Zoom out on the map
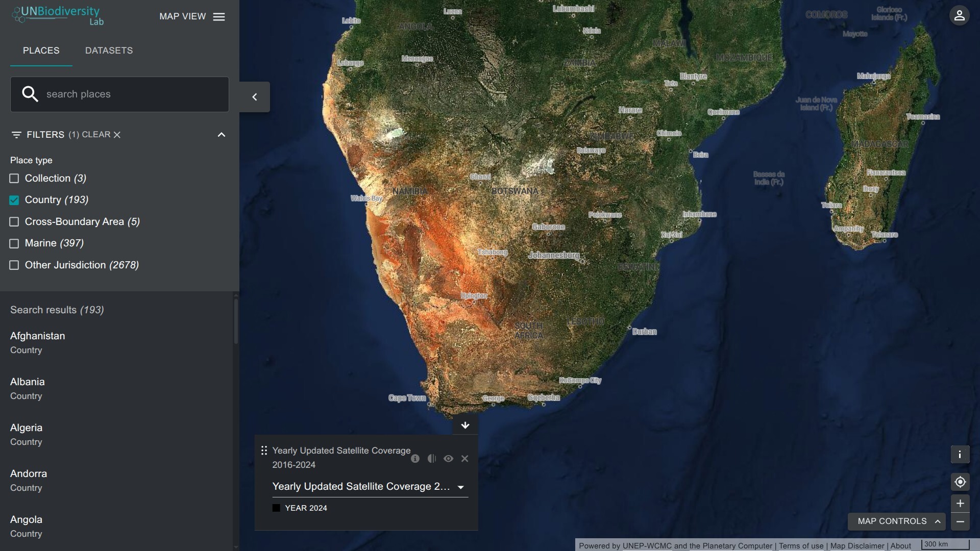 [x=960, y=521]
